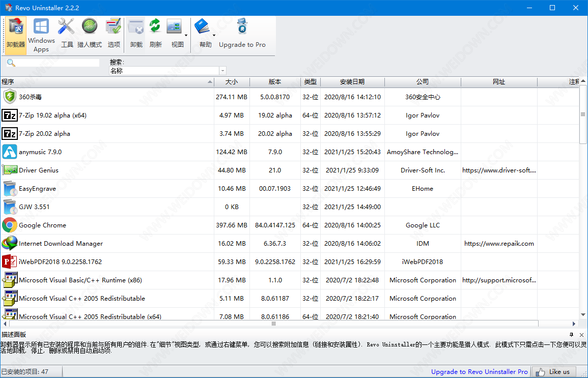588x378 pixels.
Task: Click version cell 84.0.4147.125
Action: point(275,225)
